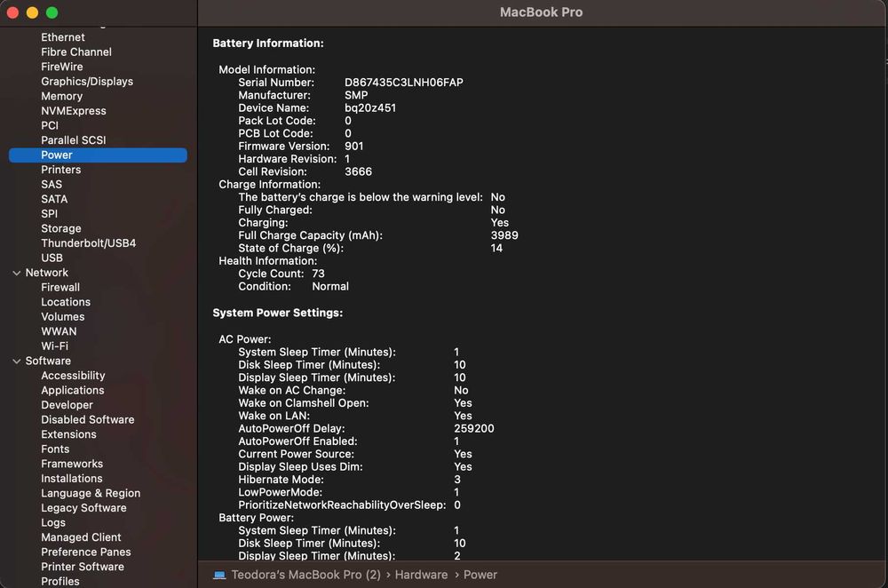Click the device name bq20z451
This screenshot has width=888, height=588.
click(x=370, y=108)
